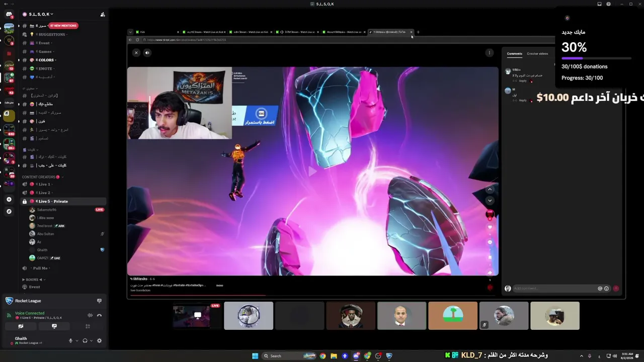Share the TikTok video arrow icon
Viewport: 644px width, 362px height.
coord(490,273)
